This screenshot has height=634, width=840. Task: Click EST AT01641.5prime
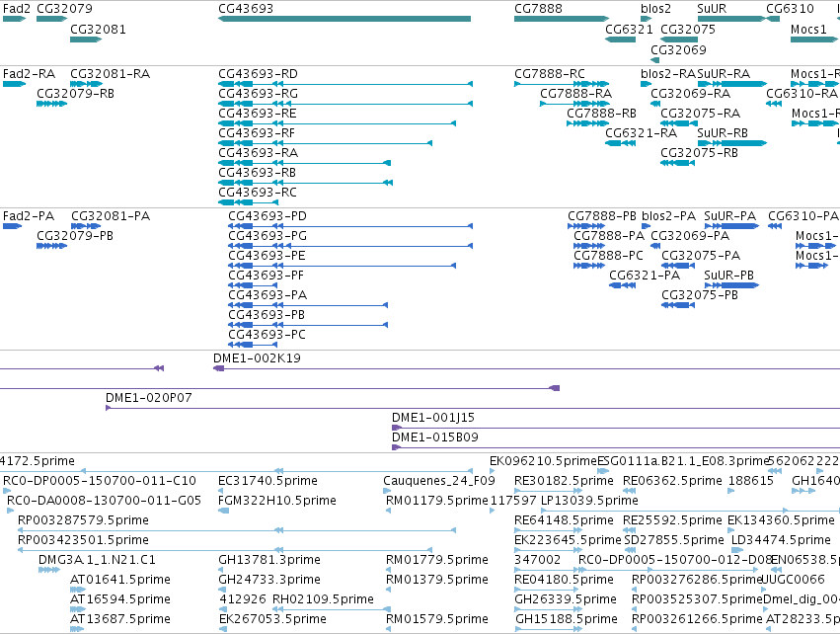(x=78, y=590)
